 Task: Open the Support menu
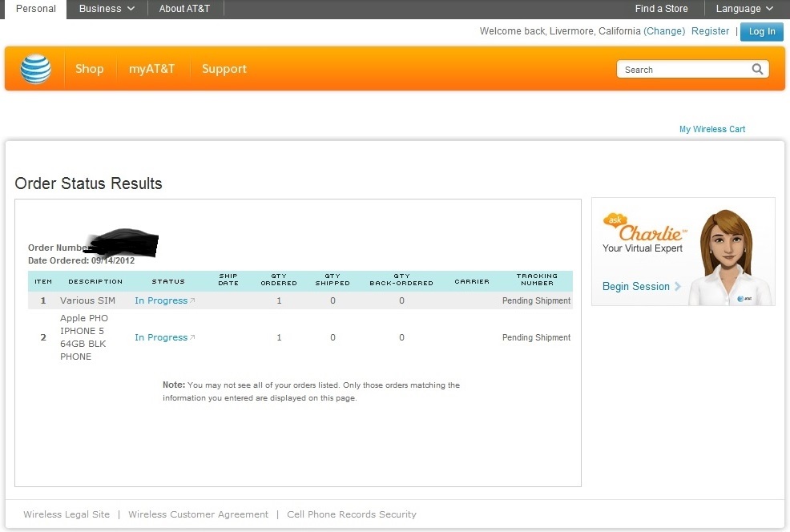224,69
